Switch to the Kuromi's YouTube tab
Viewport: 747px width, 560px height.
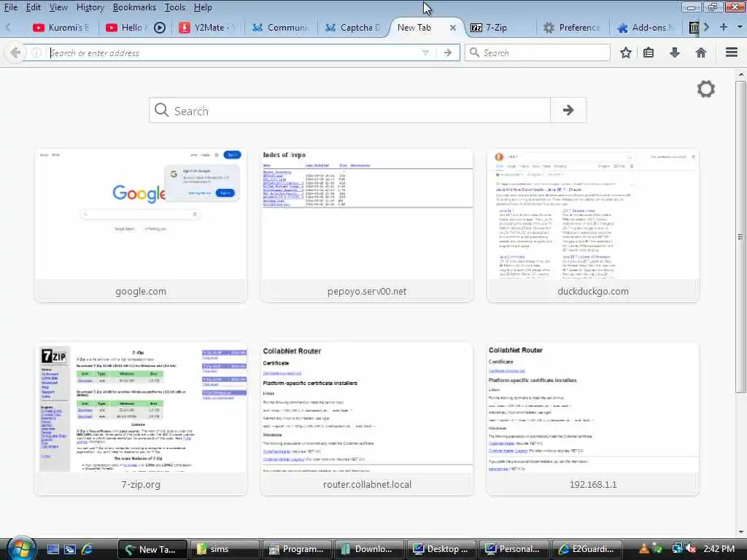coord(61,28)
